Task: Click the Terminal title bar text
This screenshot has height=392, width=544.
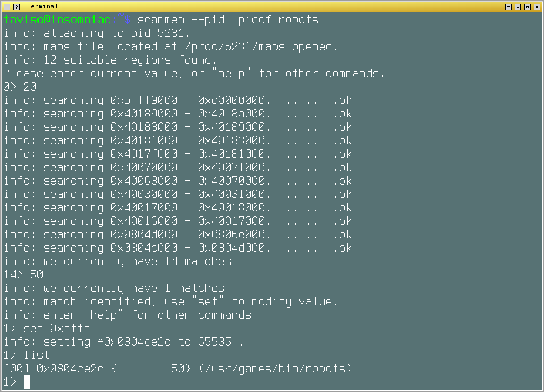Action: pos(42,6)
